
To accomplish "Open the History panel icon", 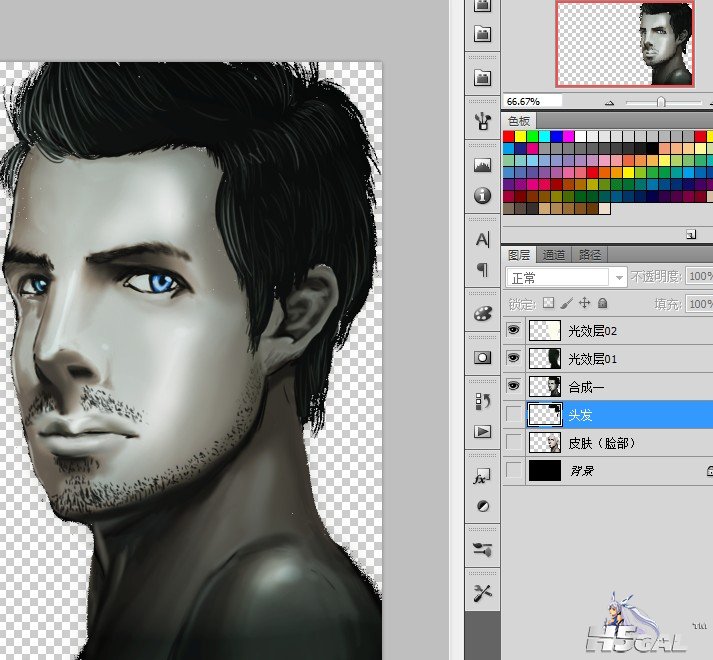I will 483,401.
